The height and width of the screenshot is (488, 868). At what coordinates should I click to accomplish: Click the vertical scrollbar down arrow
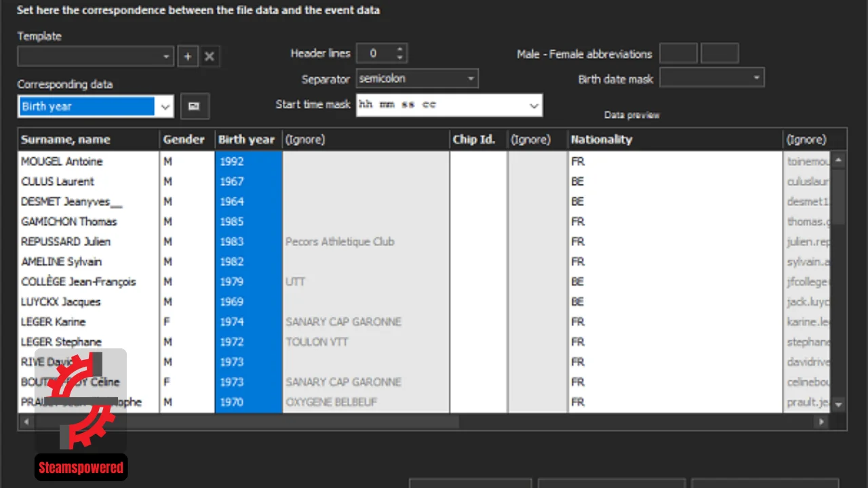pyautogui.click(x=839, y=404)
